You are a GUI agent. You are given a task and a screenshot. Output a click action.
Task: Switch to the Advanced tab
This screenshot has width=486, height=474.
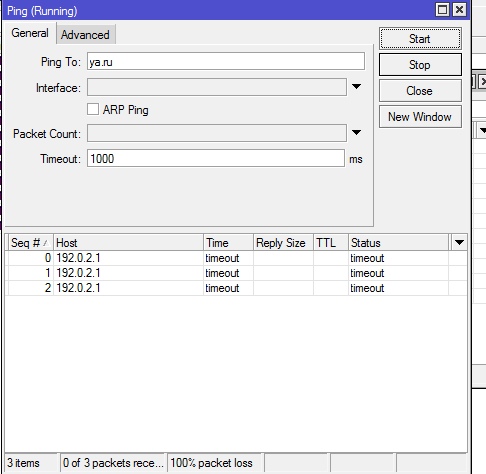tap(86, 34)
